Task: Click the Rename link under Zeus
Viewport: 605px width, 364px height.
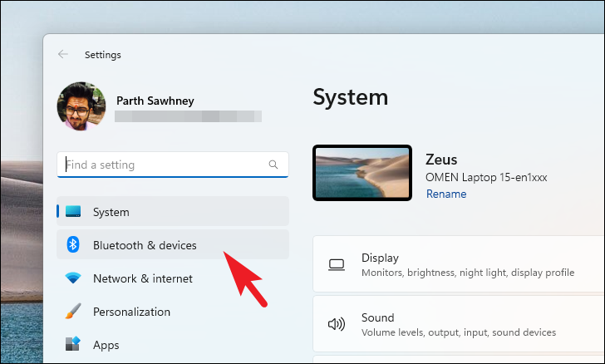Action: (x=446, y=194)
